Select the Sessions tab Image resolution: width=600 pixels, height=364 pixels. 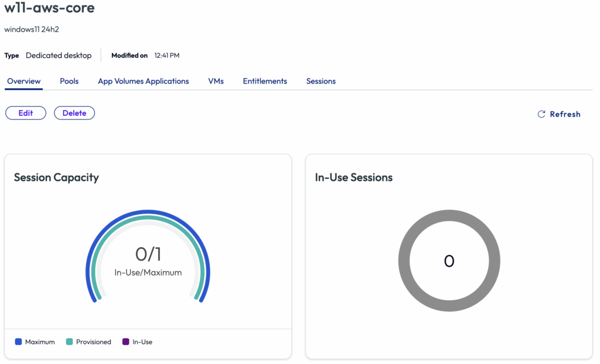321,81
